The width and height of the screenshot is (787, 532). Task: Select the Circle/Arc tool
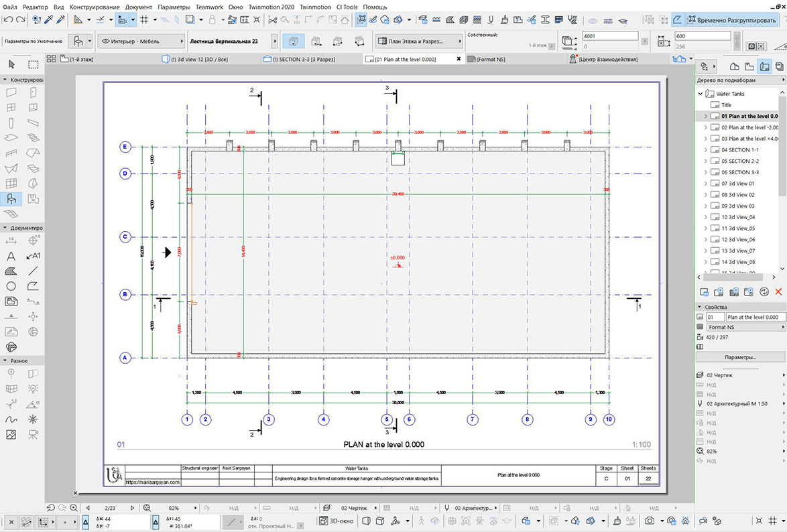click(x=11, y=286)
